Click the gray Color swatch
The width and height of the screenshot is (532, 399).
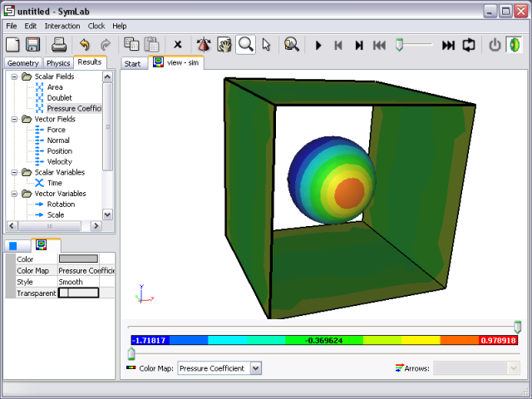point(78,259)
